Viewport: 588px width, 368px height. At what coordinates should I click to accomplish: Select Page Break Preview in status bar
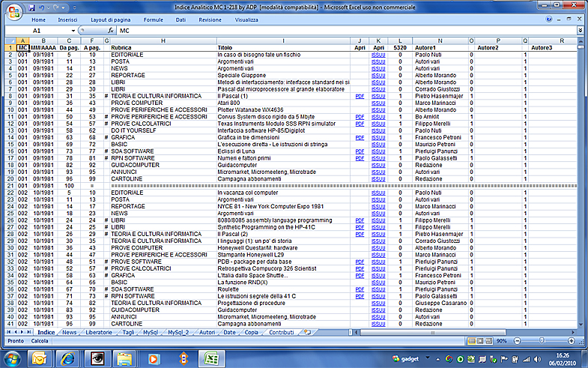pyautogui.click(x=488, y=341)
